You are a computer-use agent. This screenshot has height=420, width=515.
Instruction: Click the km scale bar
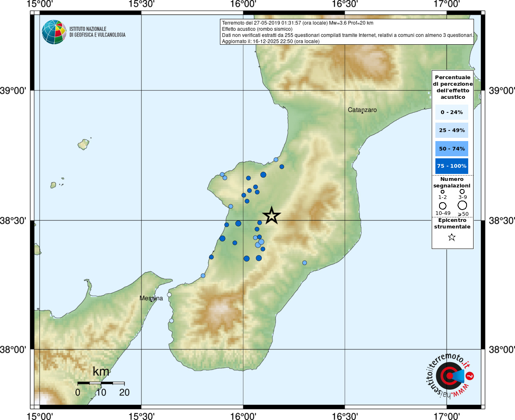[x=101, y=383]
